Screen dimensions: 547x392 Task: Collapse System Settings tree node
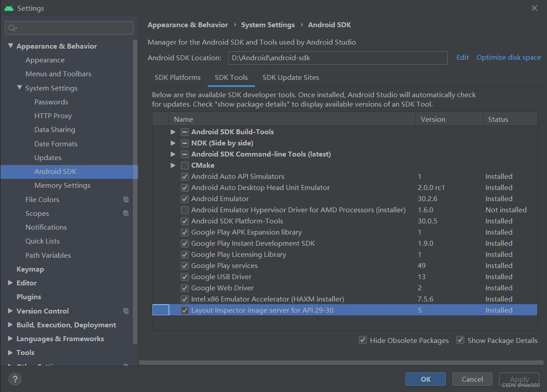[19, 88]
